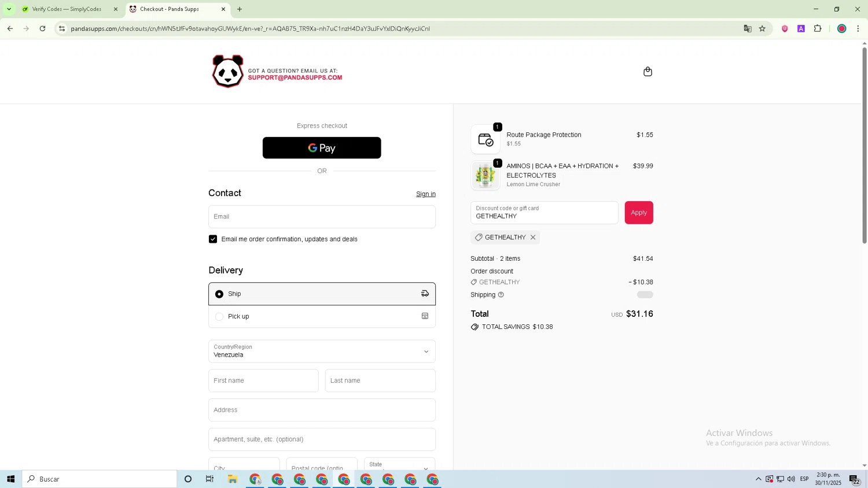Screen dimensions: 868x488
Task: Click the Apartment, suite optional field
Action: click(322, 439)
